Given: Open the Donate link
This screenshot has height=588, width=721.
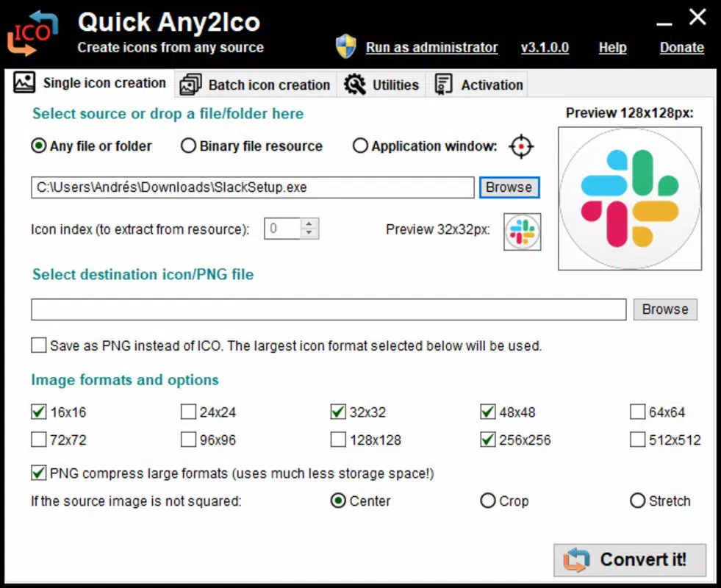Looking at the screenshot, I should (x=682, y=47).
